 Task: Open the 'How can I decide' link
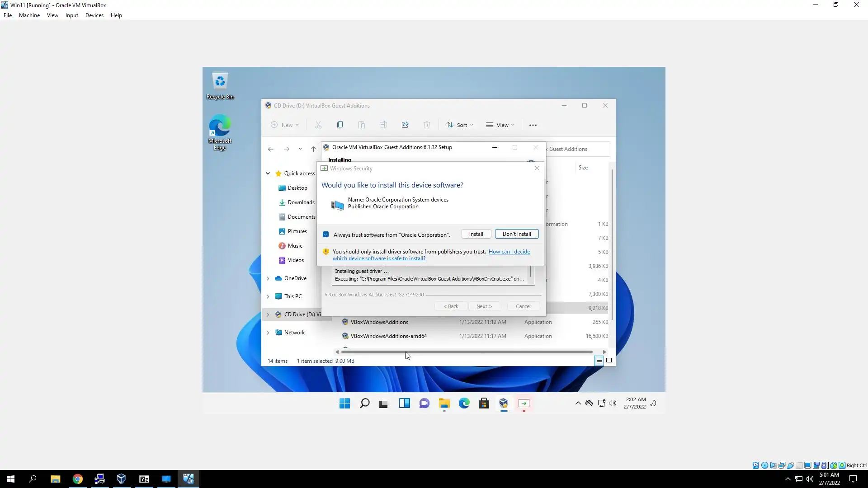point(509,252)
